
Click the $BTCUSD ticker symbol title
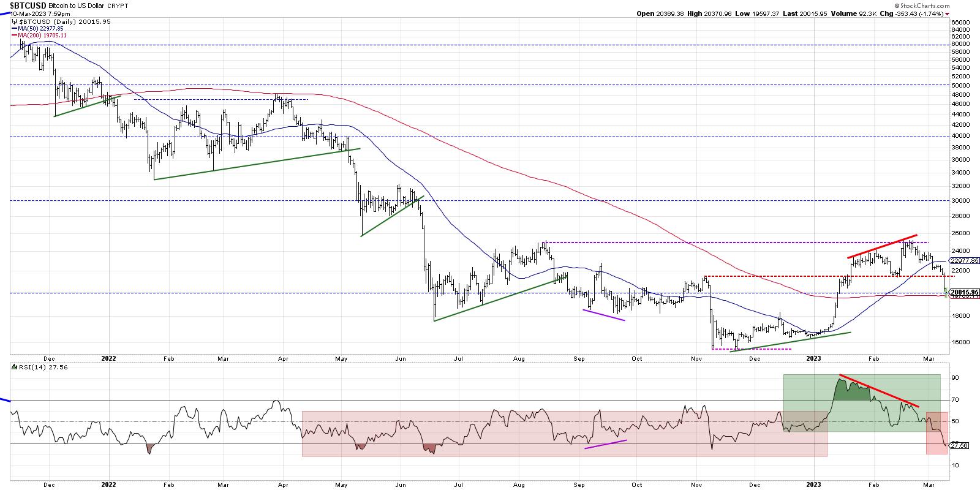[28, 5]
